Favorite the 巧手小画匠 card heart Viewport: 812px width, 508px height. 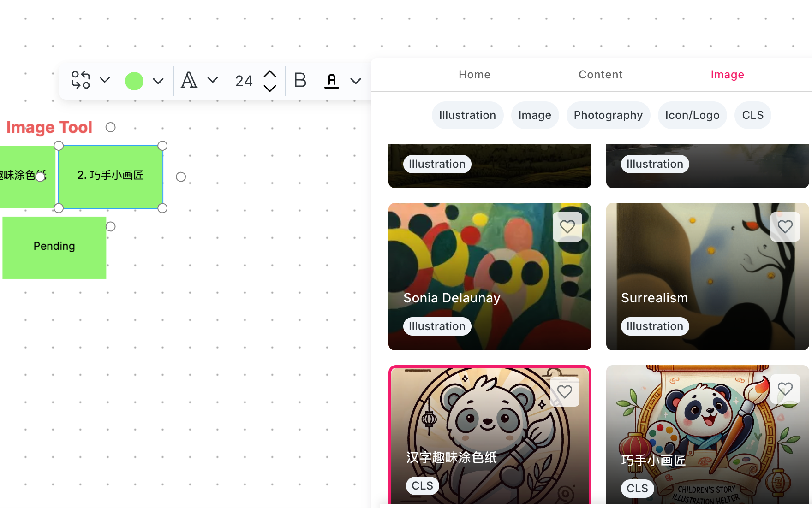(785, 389)
